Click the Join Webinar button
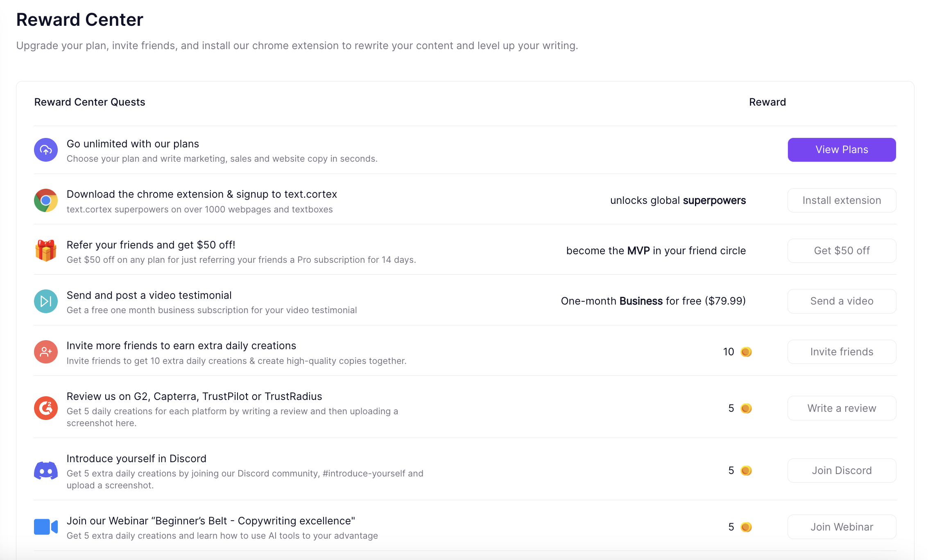The width and height of the screenshot is (928, 560). click(x=842, y=527)
